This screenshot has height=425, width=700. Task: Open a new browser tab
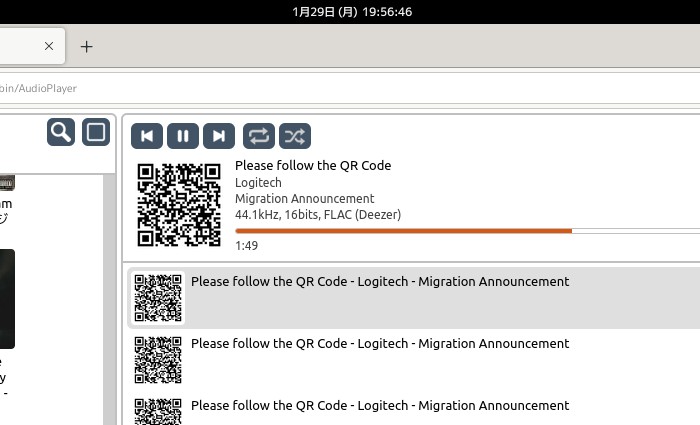87,46
